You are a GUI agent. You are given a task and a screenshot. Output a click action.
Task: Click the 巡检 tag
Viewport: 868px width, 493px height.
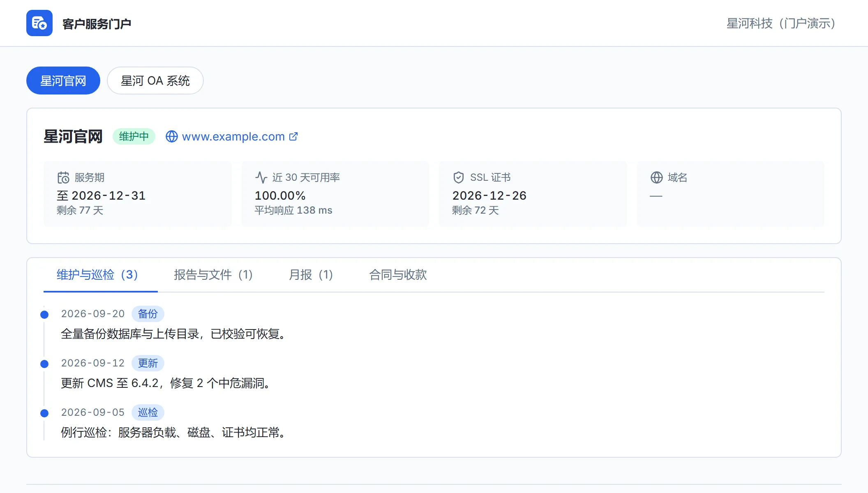(148, 412)
